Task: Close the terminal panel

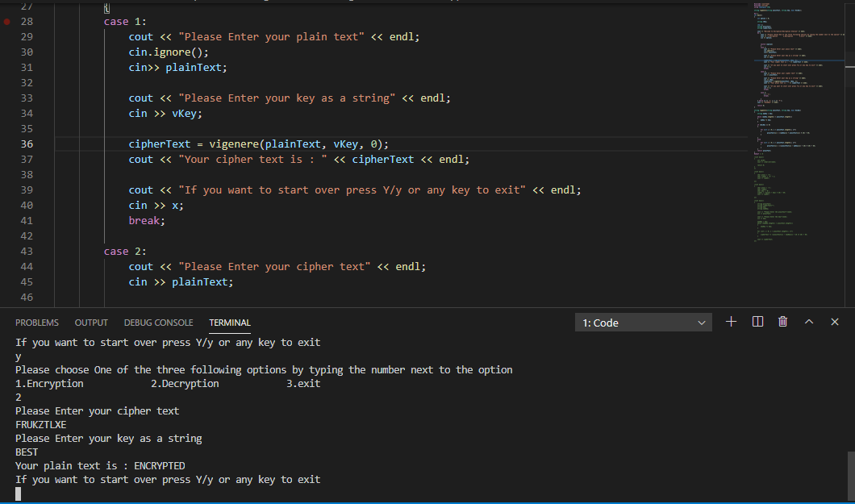Action: [835, 322]
